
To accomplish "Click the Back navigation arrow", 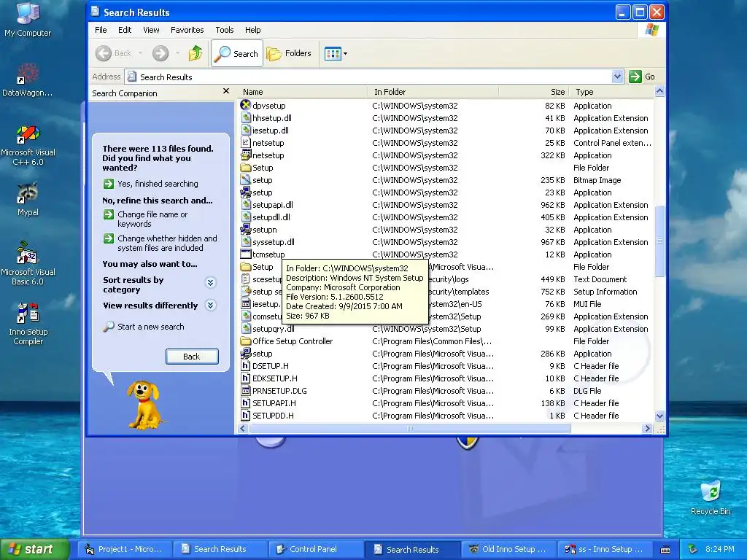I will [x=104, y=53].
